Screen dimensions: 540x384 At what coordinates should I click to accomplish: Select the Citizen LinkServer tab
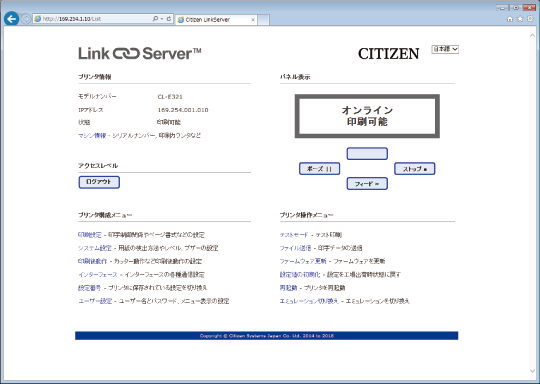coord(216,20)
